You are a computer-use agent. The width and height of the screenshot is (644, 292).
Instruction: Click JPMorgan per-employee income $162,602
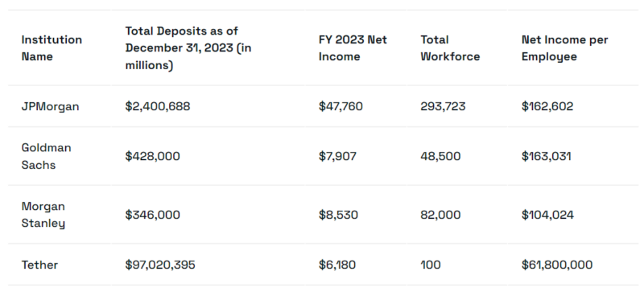[x=547, y=107]
